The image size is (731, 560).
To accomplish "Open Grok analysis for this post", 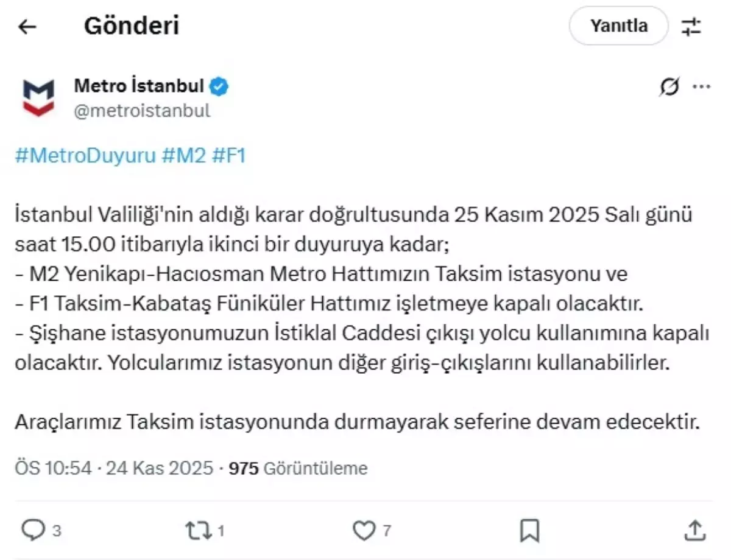I will click(x=668, y=86).
